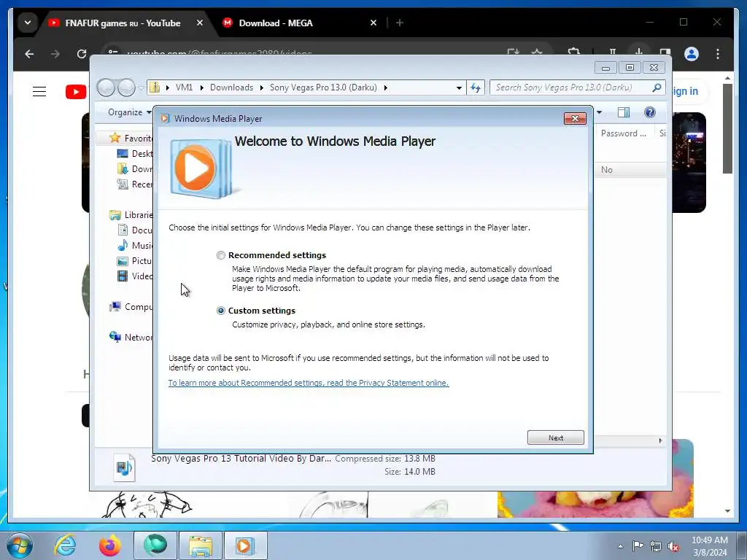Open Music library in sidebar
747x560 pixels.
pyautogui.click(x=135, y=245)
